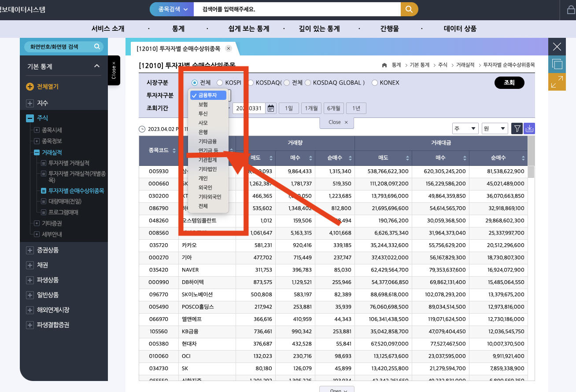Image resolution: width=576 pixels, height=392 pixels.
Task: Sort 거래량 매수 column arrows
Action: click(x=310, y=158)
